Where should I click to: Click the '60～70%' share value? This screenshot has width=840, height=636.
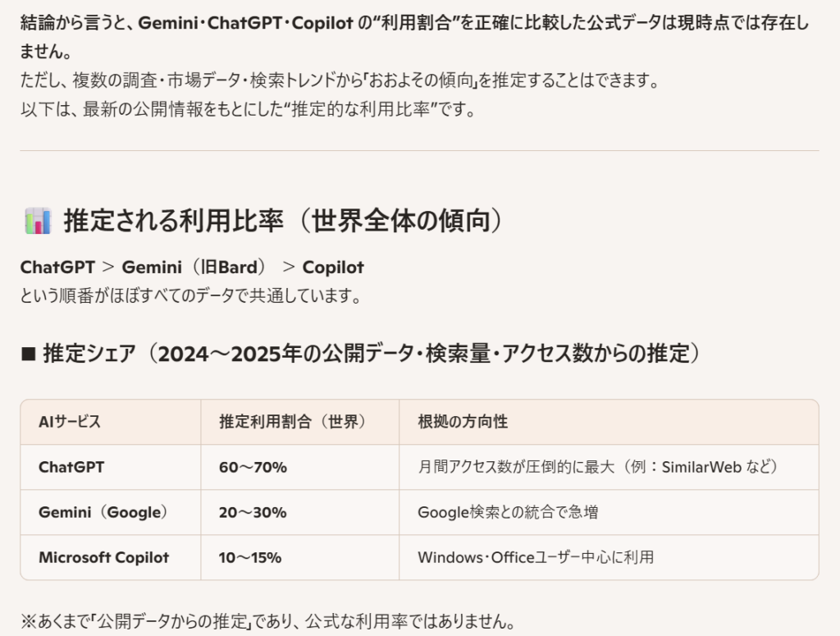(253, 467)
